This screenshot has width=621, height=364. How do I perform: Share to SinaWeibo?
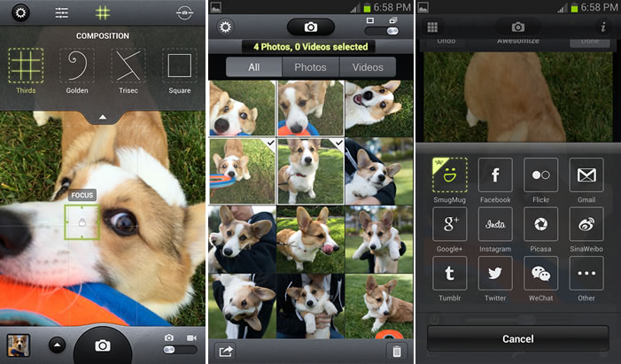[x=586, y=229]
